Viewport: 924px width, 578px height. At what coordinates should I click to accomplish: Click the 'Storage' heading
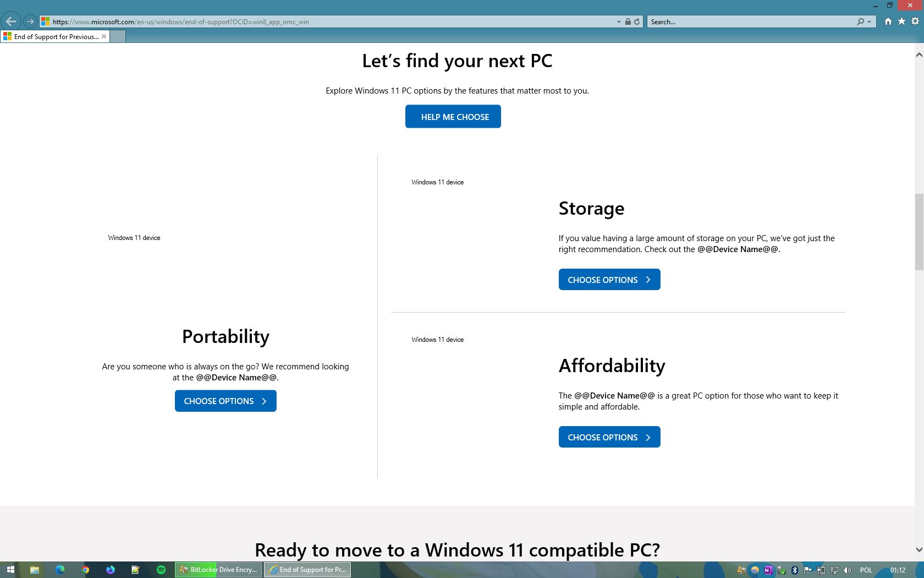(591, 209)
